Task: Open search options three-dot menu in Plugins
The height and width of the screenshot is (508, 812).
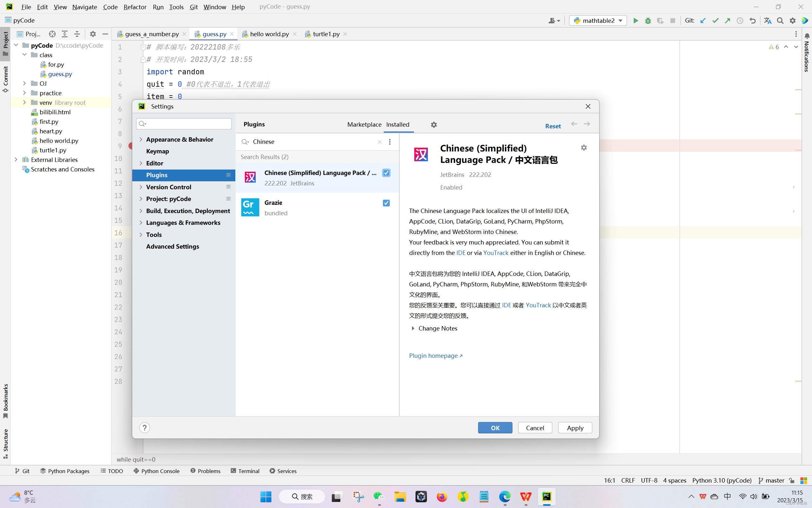Action: point(390,142)
